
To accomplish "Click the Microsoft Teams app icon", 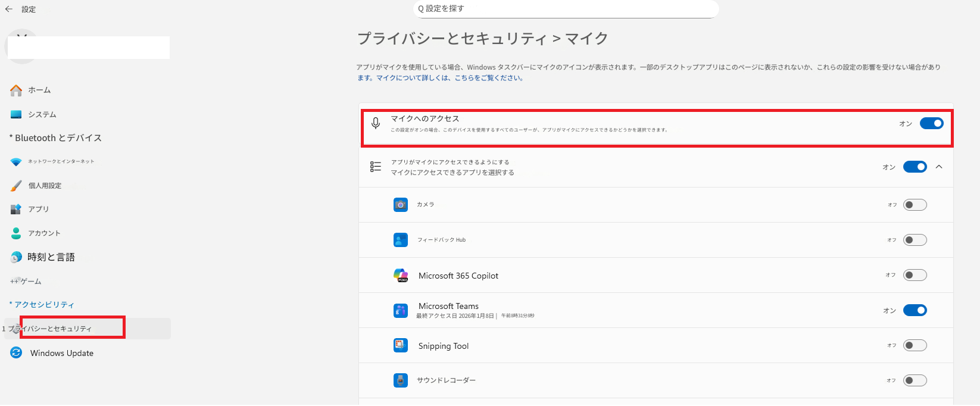I will click(x=401, y=310).
